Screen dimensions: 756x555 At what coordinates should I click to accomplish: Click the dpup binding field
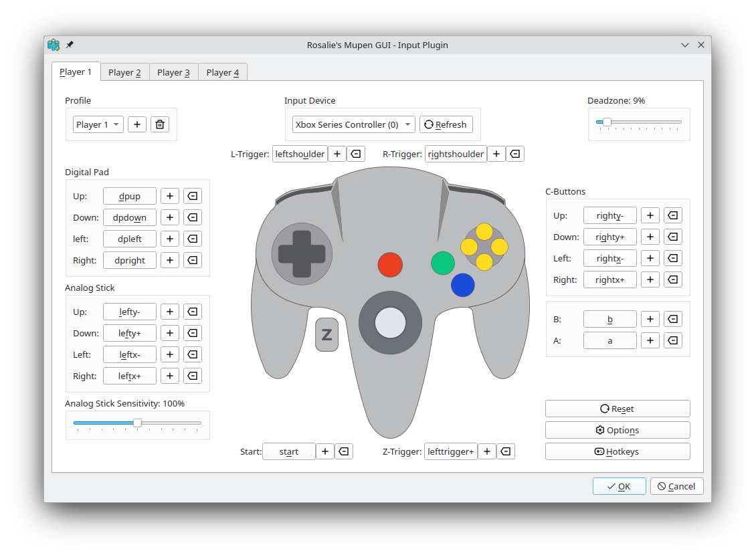pyautogui.click(x=130, y=196)
